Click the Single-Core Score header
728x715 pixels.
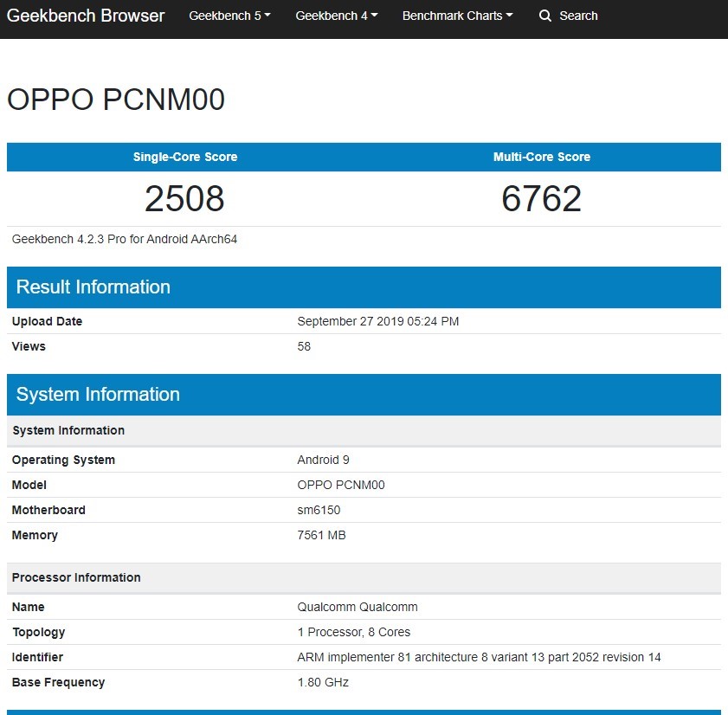[x=185, y=157]
